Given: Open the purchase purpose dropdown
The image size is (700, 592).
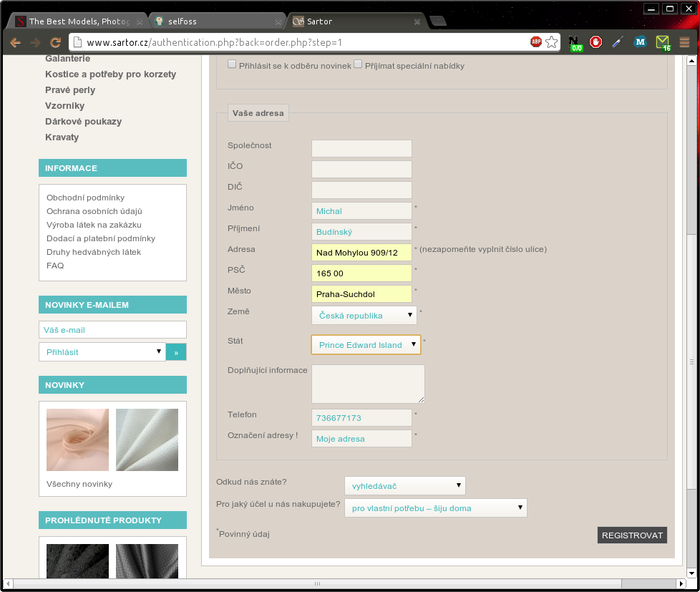Looking at the screenshot, I should pyautogui.click(x=436, y=508).
